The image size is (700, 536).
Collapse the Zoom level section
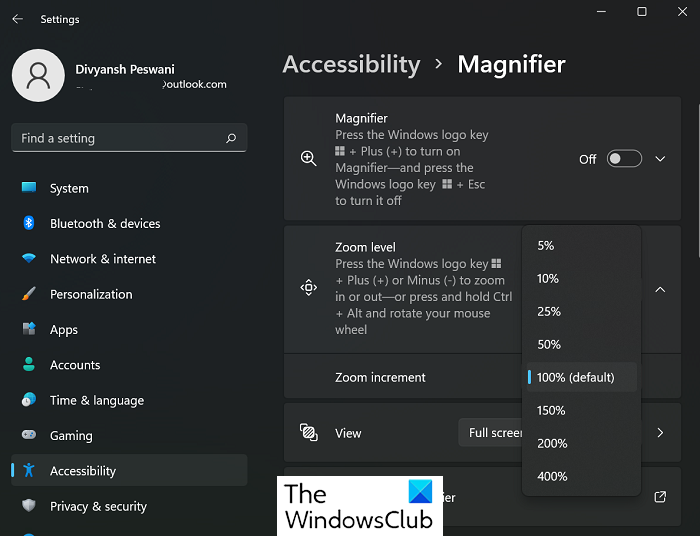pyautogui.click(x=660, y=289)
